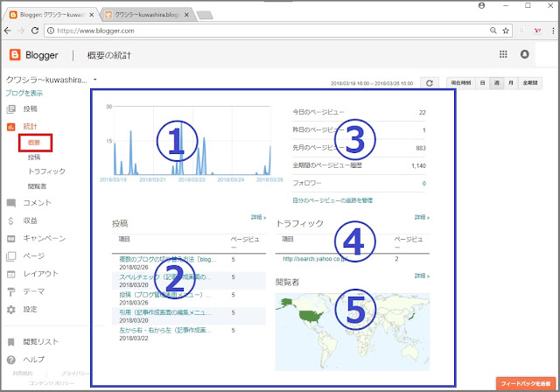Select the 日 time range
Viewport: 560px width, 392px height.
(482, 83)
